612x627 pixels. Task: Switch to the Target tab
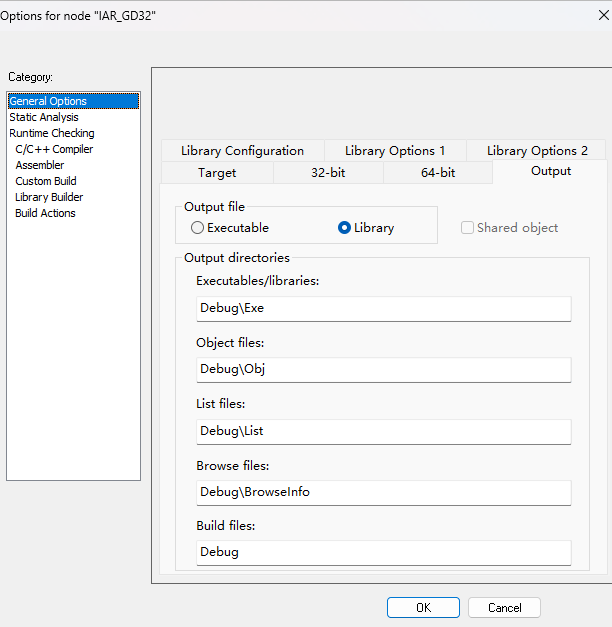217,173
